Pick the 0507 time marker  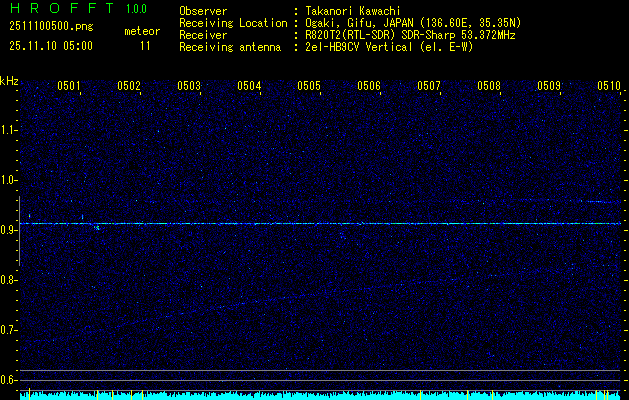click(x=429, y=87)
